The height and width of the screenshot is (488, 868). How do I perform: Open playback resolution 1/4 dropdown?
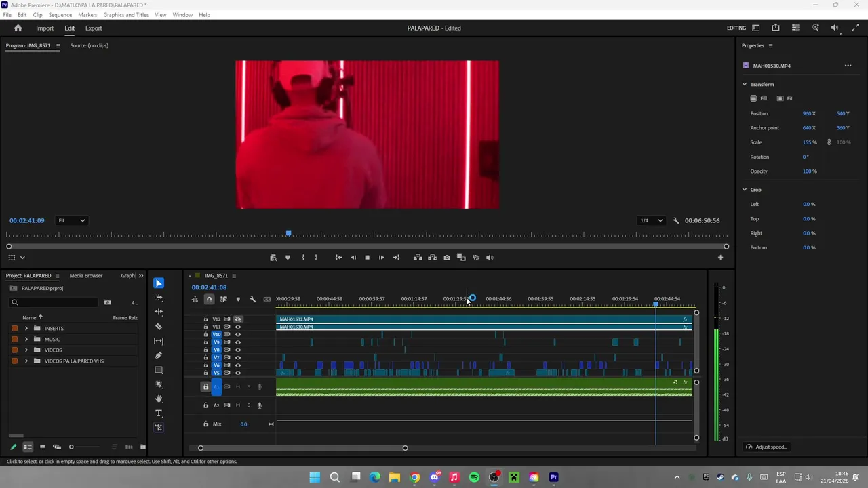(651, 220)
